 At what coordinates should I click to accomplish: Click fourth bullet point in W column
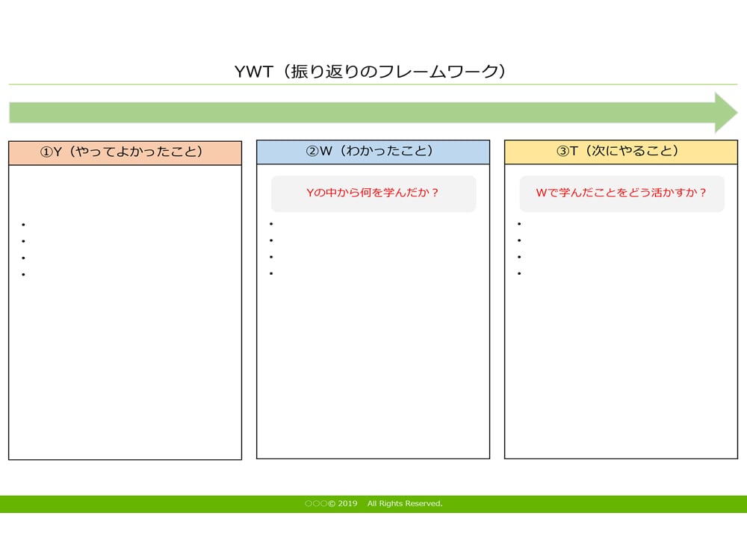click(x=272, y=273)
